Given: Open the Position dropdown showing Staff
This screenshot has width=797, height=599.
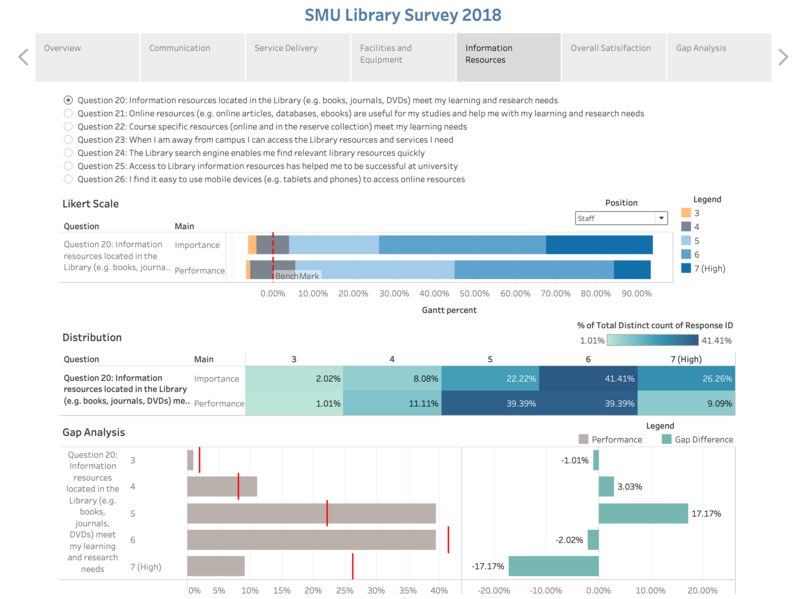Looking at the screenshot, I should pos(621,218).
